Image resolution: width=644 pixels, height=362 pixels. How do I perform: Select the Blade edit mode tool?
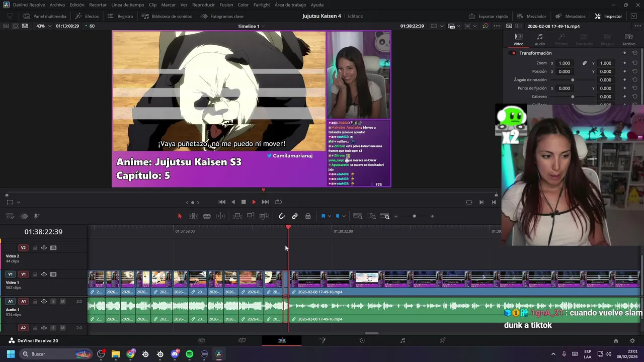tap(207, 216)
